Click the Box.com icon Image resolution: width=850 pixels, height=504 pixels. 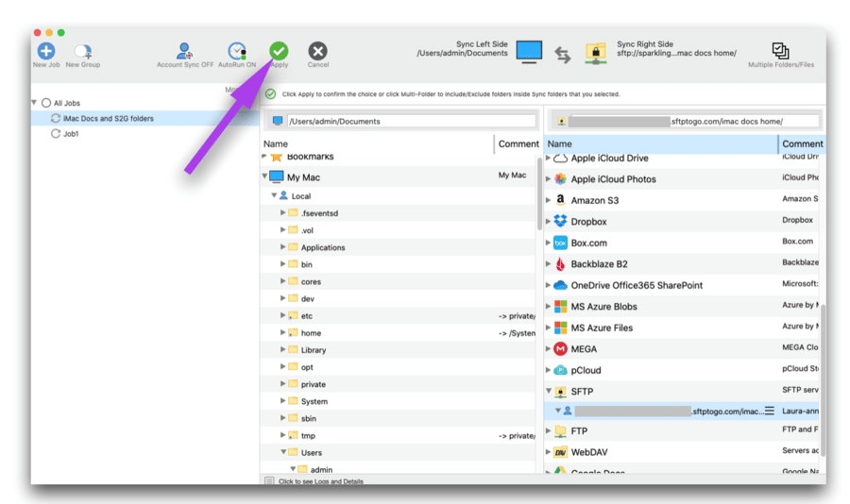tap(560, 243)
